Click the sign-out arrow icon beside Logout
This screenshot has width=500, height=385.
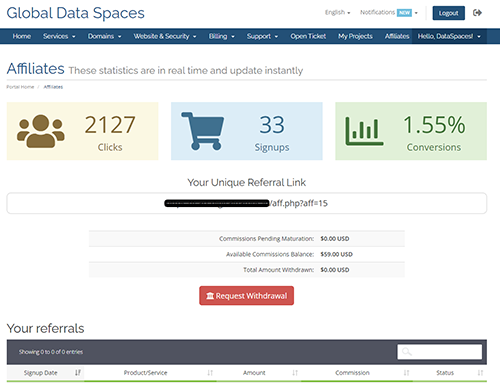477,13
